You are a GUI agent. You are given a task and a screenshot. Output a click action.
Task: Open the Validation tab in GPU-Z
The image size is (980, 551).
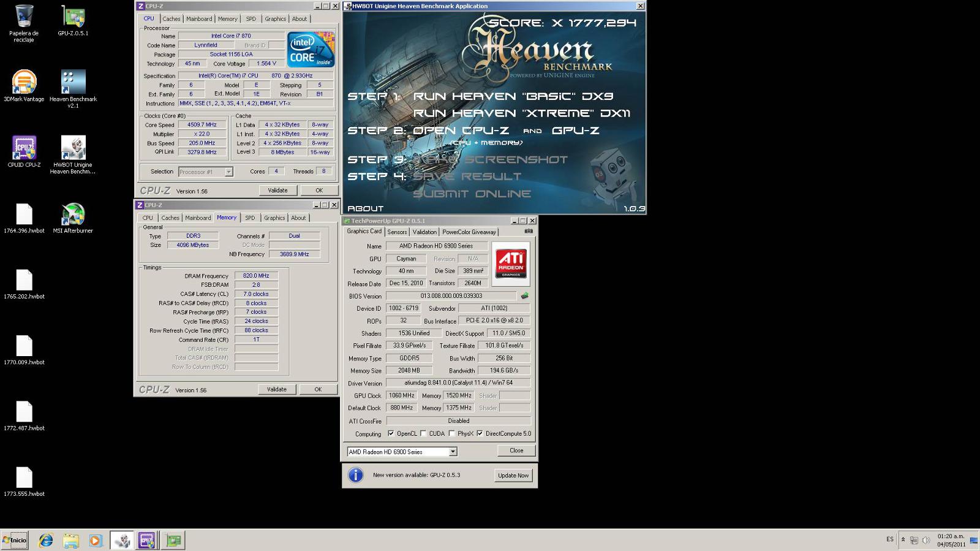pos(424,232)
